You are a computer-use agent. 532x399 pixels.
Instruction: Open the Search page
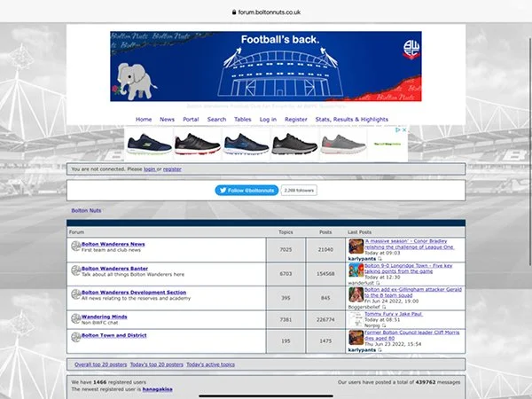click(216, 120)
